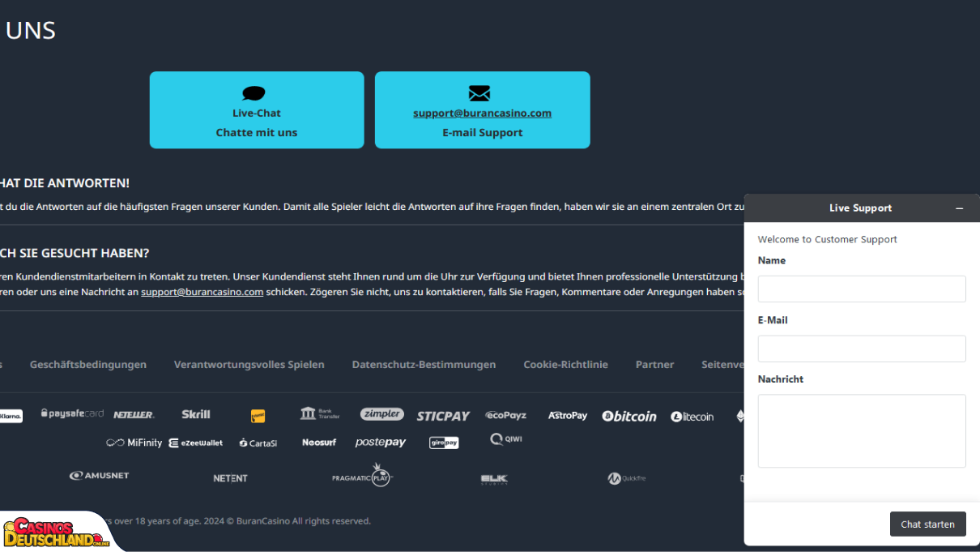Click the QIWI payment logo
The image size is (980, 552).
pyautogui.click(x=506, y=439)
